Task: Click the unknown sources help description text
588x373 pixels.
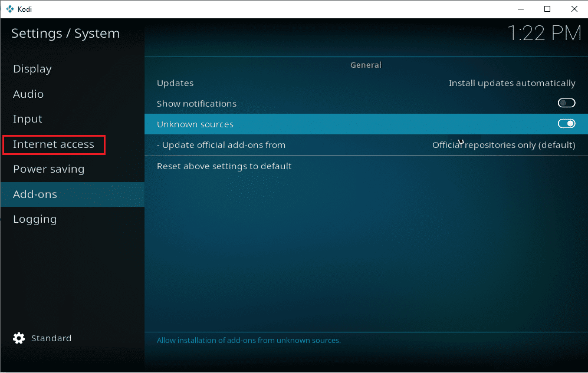Action: click(249, 341)
